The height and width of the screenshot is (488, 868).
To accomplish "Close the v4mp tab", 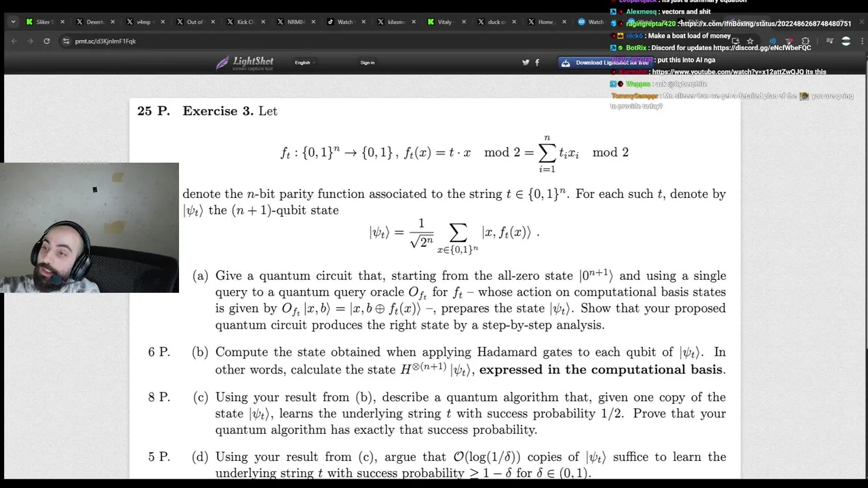I will [x=163, y=22].
